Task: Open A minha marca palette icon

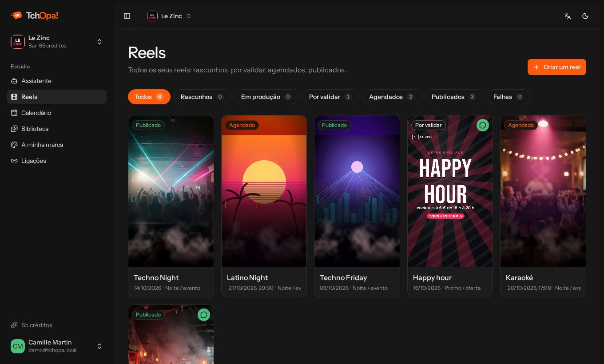Action: [x=14, y=145]
